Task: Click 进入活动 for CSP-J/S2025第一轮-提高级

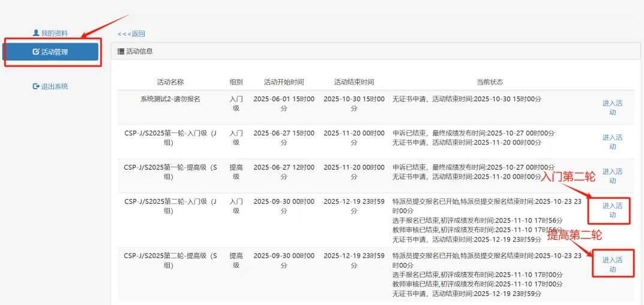Action: click(x=612, y=176)
